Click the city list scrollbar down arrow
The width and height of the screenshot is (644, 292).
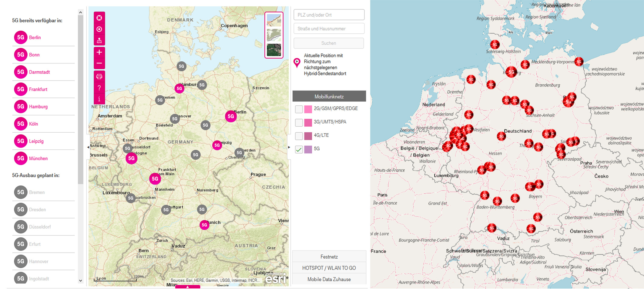click(80, 281)
